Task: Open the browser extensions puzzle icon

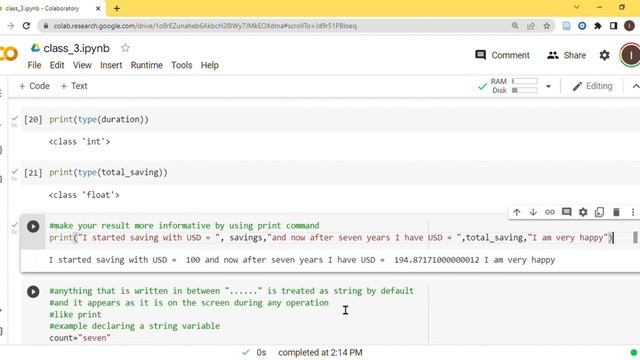Action: click(598, 26)
